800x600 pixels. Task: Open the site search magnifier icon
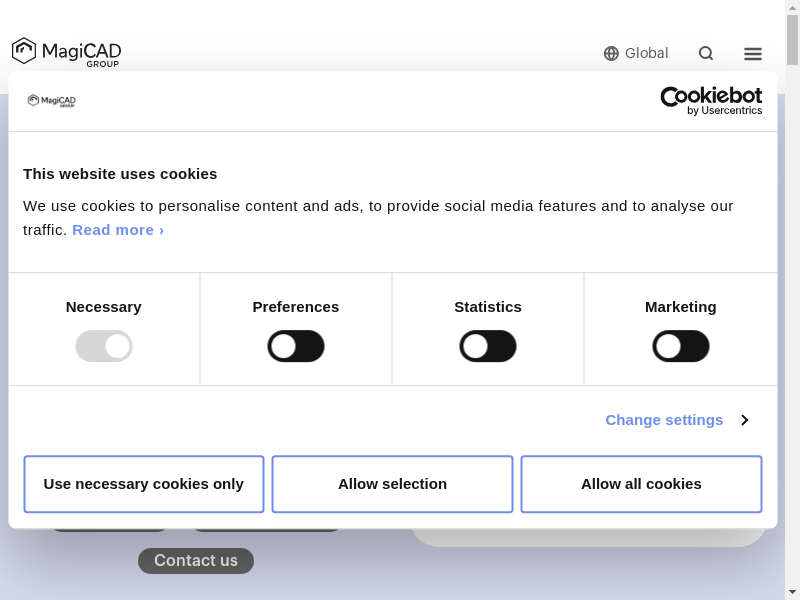coord(706,54)
